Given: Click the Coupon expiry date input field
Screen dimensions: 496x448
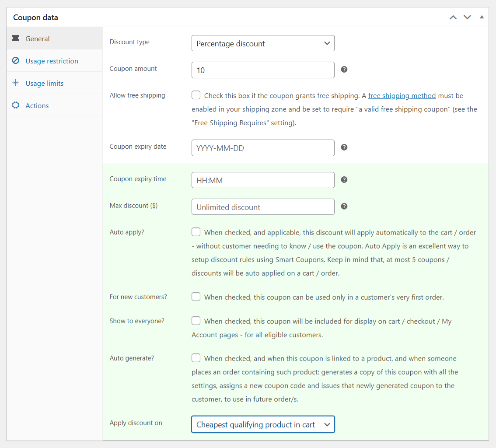Looking at the screenshot, I should (263, 148).
